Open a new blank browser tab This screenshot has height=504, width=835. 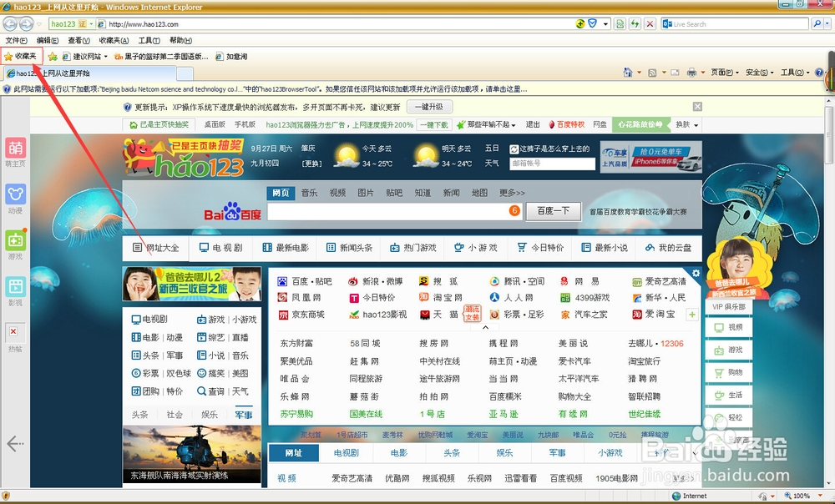click(x=185, y=73)
